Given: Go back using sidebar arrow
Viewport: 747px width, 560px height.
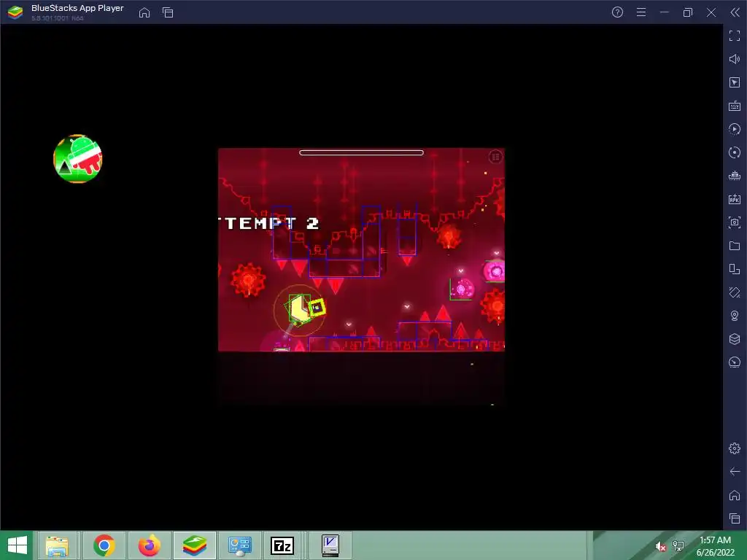Looking at the screenshot, I should (735, 472).
